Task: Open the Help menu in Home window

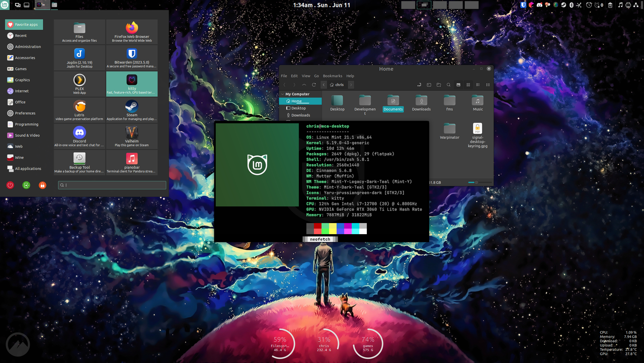Action: tap(350, 76)
